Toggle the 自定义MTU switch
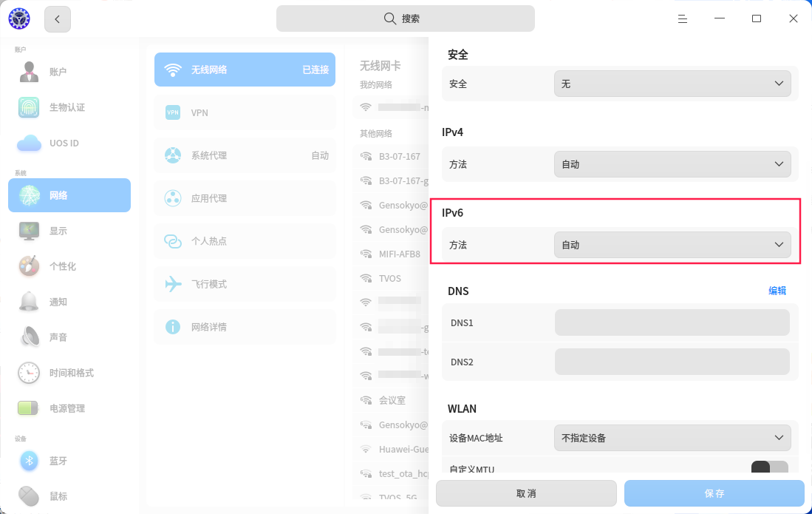812x514 pixels. (x=770, y=467)
